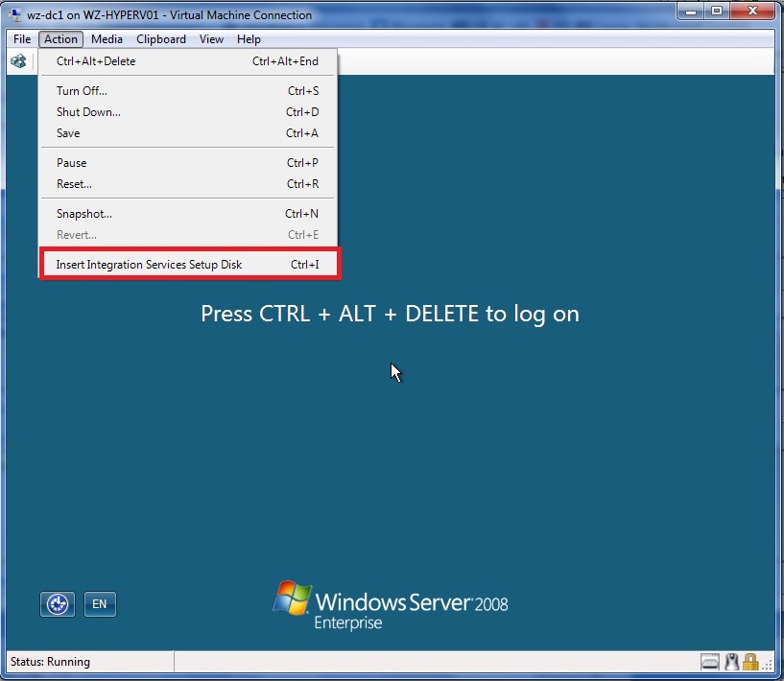
Task: Open the Help menu
Action: tap(249, 39)
